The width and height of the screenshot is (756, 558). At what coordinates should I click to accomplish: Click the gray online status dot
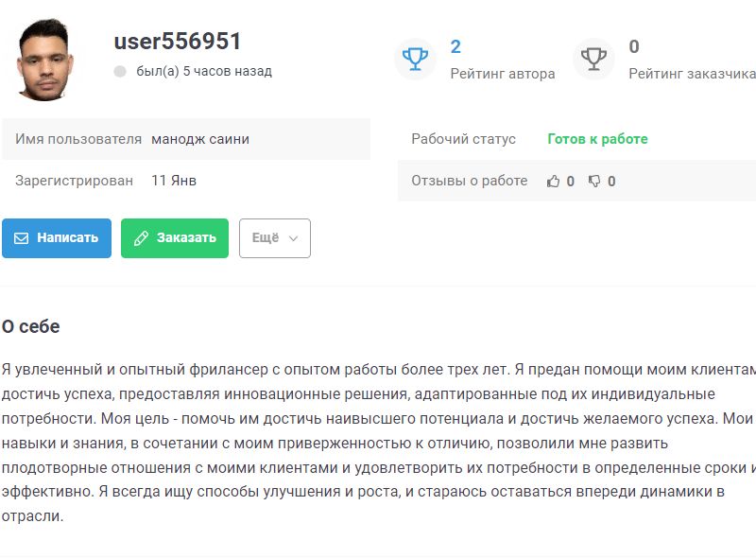click(x=120, y=71)
